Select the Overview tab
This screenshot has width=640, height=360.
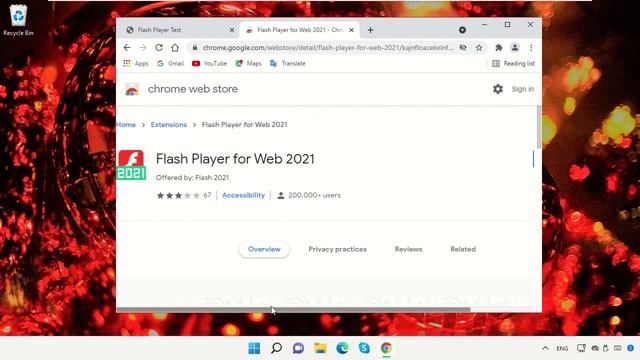tap(264, 249)
